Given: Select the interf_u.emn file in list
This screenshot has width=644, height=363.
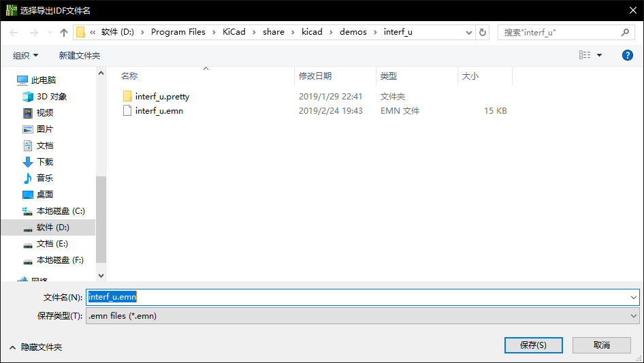Looking at the screenshot, I should (x=159, y=111).
